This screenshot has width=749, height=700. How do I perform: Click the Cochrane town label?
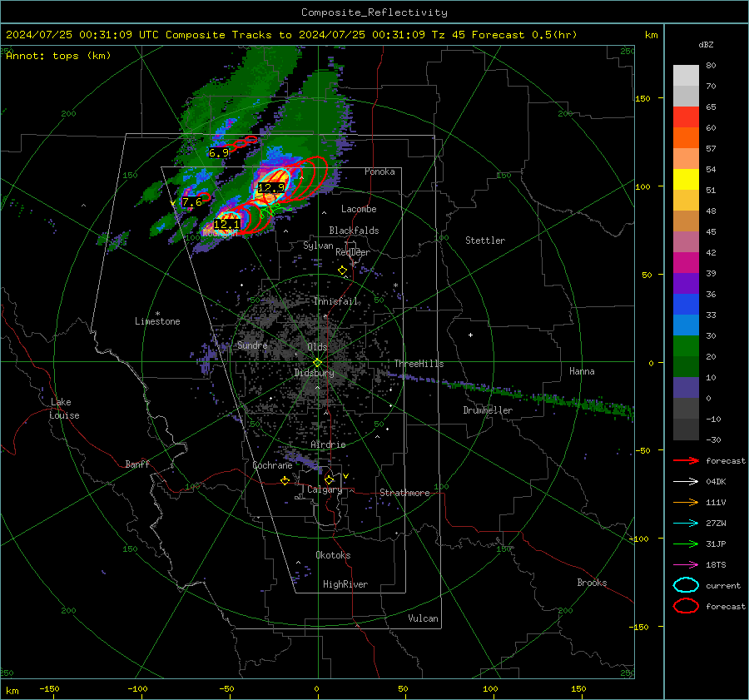(x=272, y=465)
